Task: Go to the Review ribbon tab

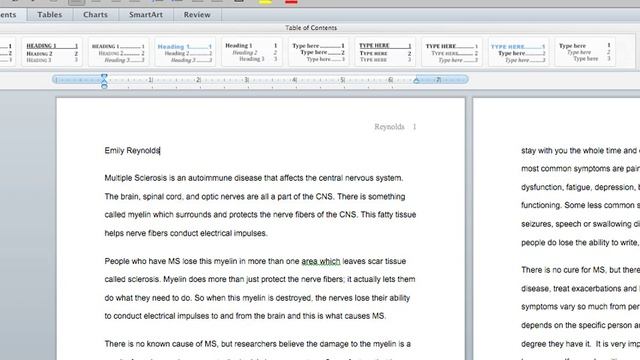Action: (x=197, y=15)
